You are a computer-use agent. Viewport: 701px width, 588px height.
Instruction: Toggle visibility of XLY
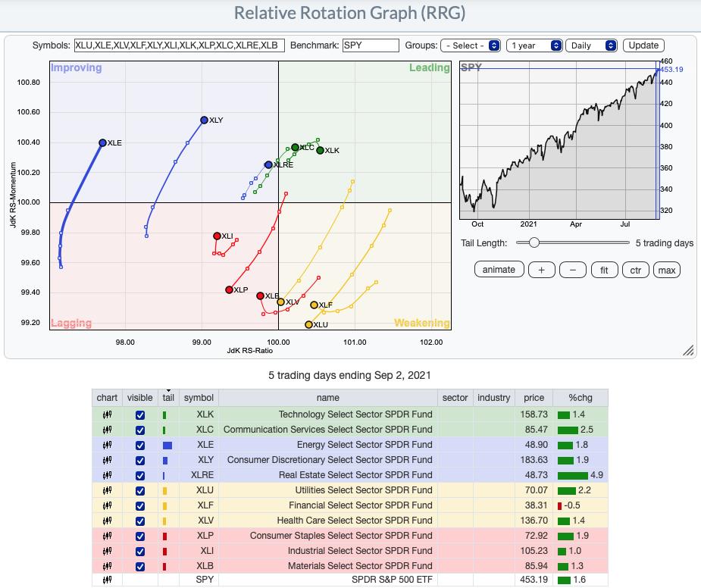coord(140,461)
